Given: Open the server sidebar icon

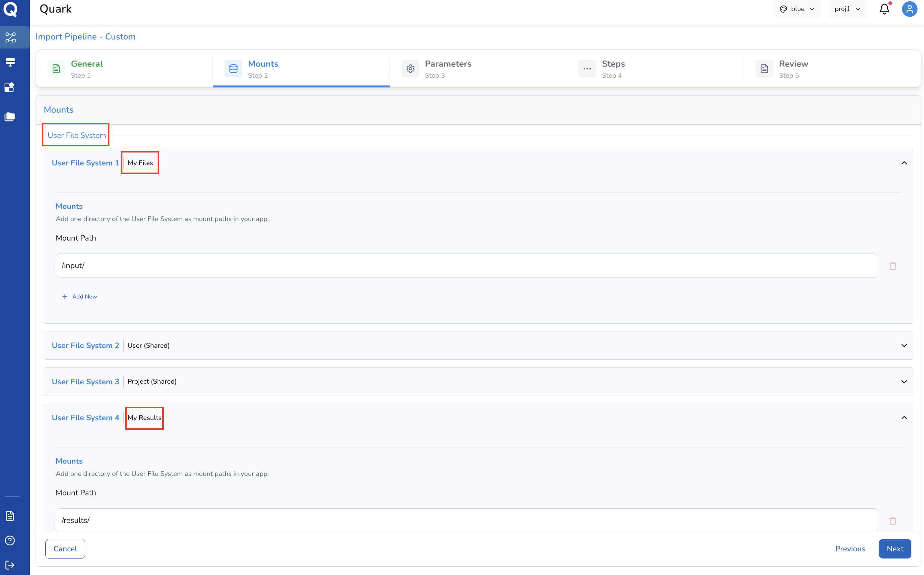Looking at the screenshot, I should tap(10, 62).
